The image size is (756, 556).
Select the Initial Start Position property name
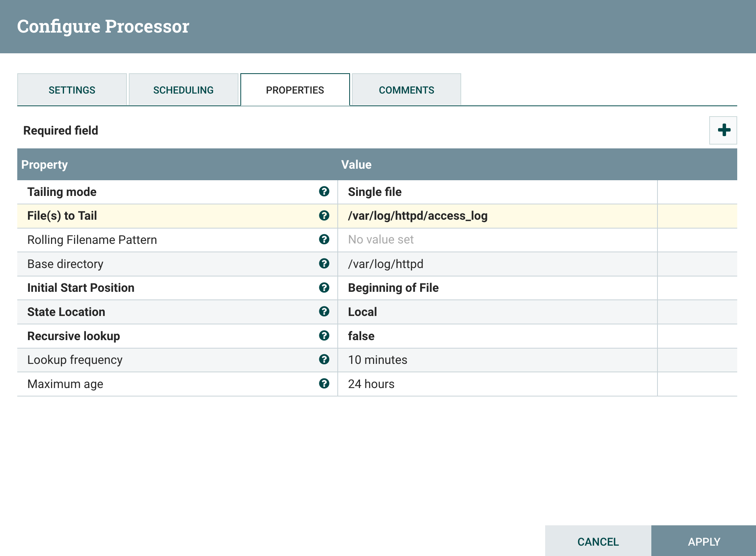coord(81,288)
